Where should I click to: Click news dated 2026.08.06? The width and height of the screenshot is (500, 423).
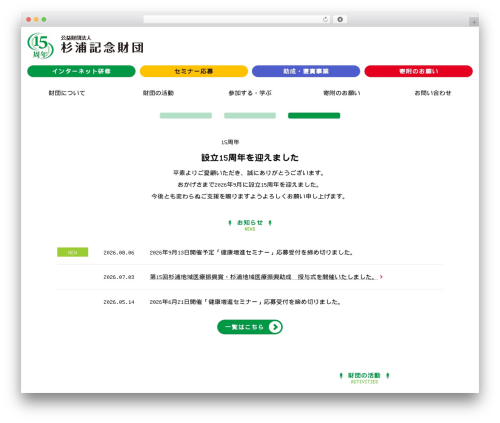click(251, 253)
